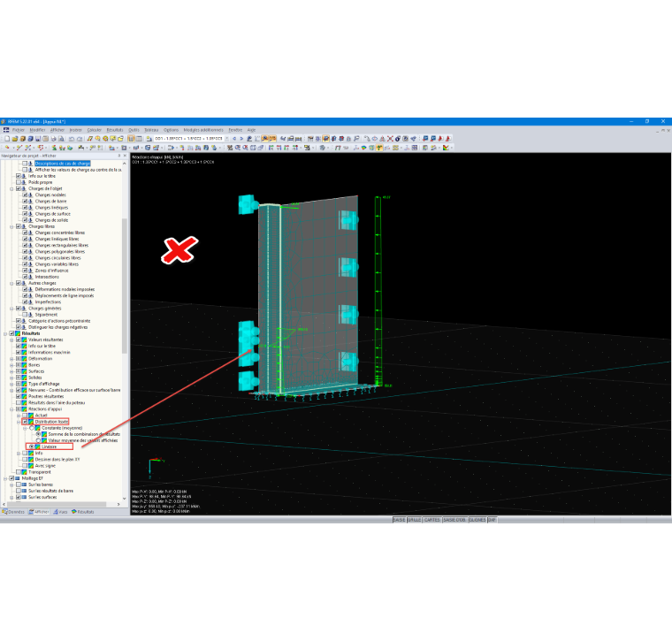Screen dimensions: 672x641
Task: Open the Calculer menu
Action: (x=95, y=130)
